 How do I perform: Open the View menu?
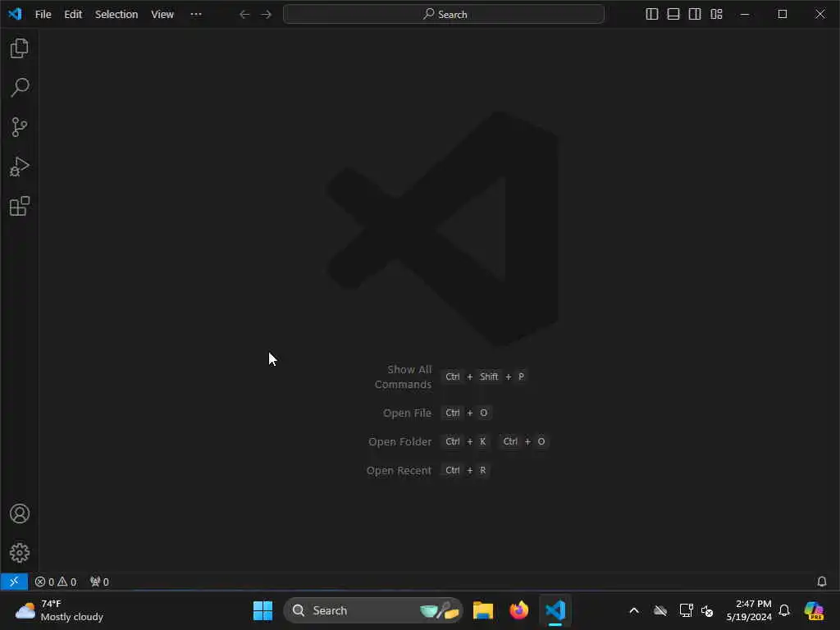(162, 15)
